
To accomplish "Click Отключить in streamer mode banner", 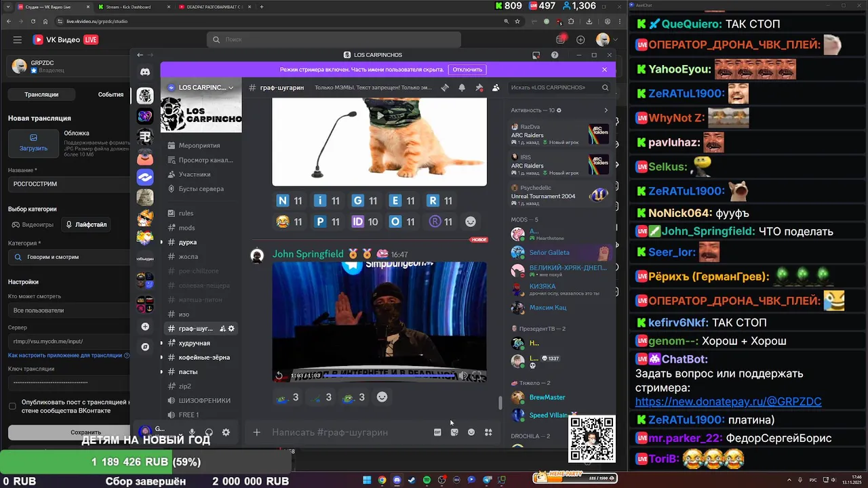I will pos(467,69).
